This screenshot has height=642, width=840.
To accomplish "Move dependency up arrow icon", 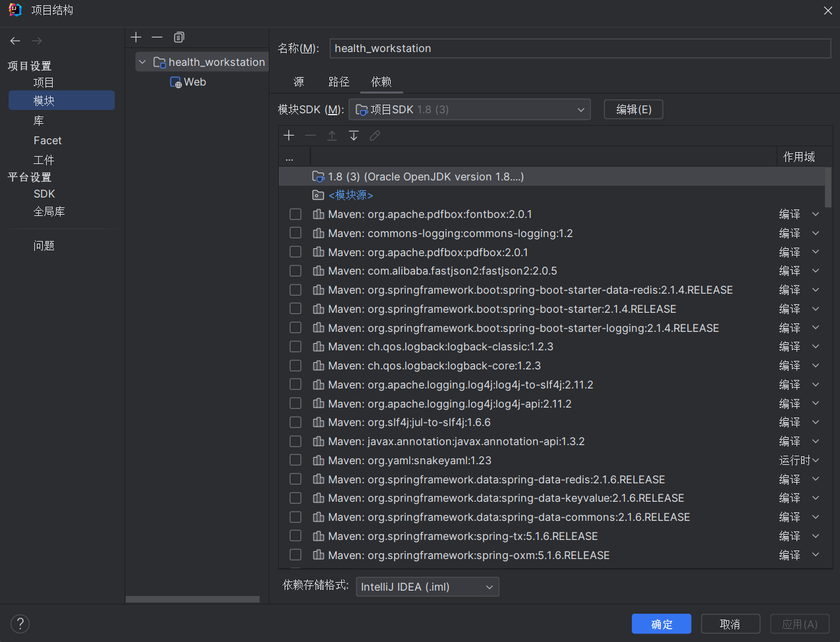I will (332, 136).
